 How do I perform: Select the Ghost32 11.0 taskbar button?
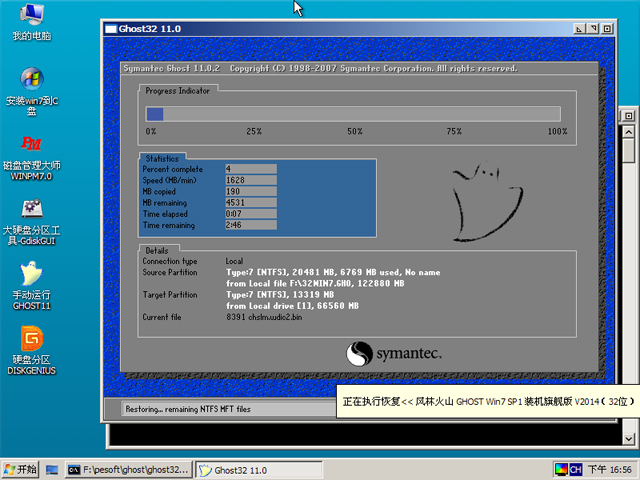coord(259,470)
